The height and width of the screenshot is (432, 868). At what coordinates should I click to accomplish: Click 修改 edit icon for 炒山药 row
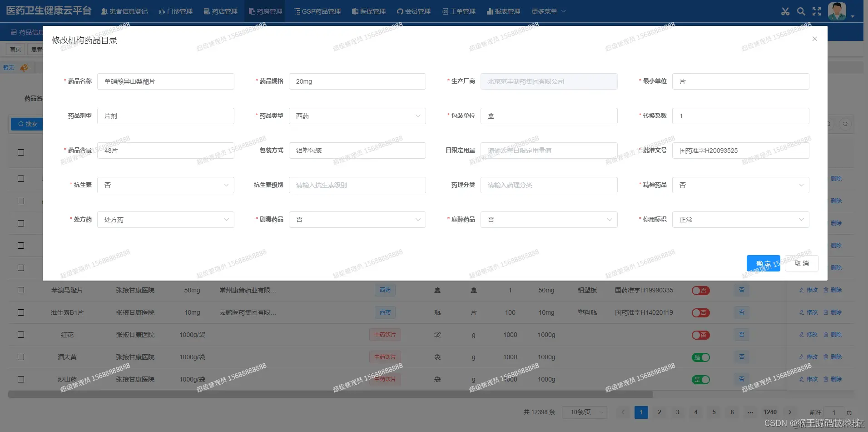pyautogui.click(x=808, y=379)
